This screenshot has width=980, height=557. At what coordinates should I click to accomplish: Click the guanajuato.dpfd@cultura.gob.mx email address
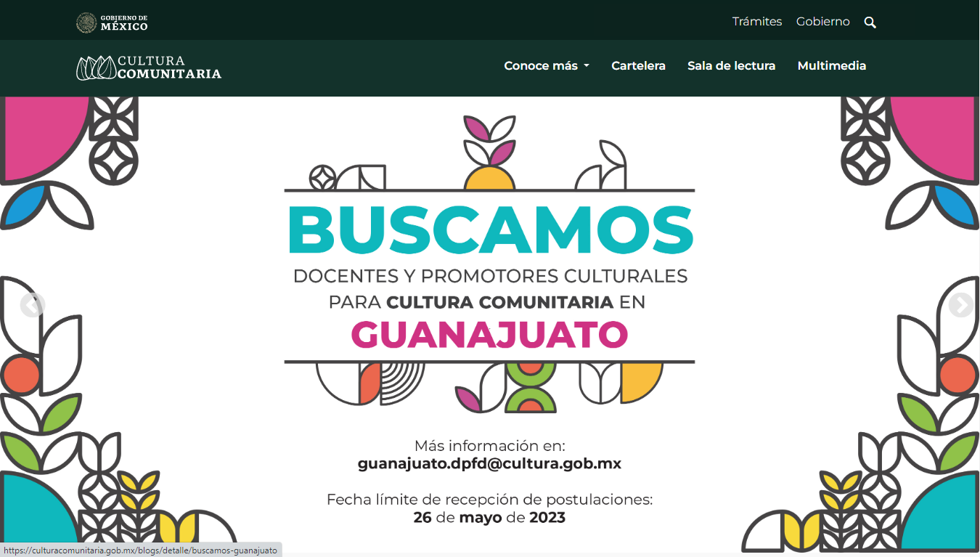pyautogui.click(x=489, y=463)
